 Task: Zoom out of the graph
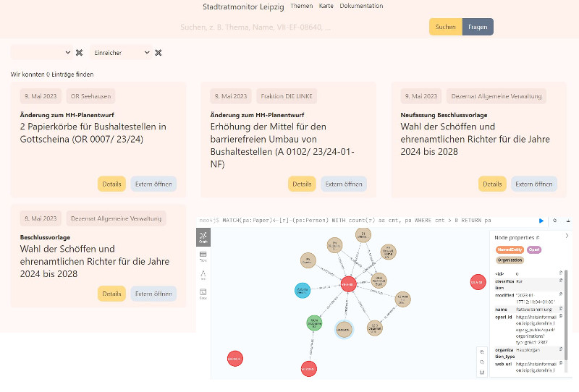pyautogui.click(x=481, y=362)
